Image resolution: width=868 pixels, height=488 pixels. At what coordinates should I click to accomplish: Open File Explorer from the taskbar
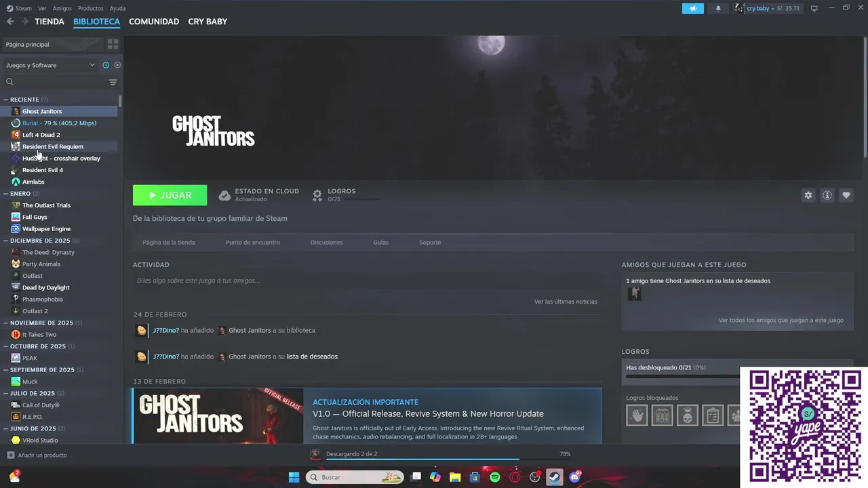click(x=455, y=477)
